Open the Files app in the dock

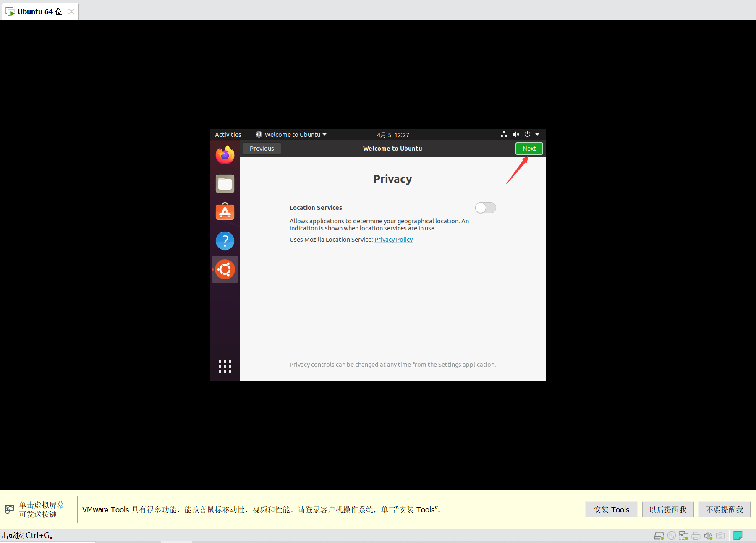tap(225, 184)
